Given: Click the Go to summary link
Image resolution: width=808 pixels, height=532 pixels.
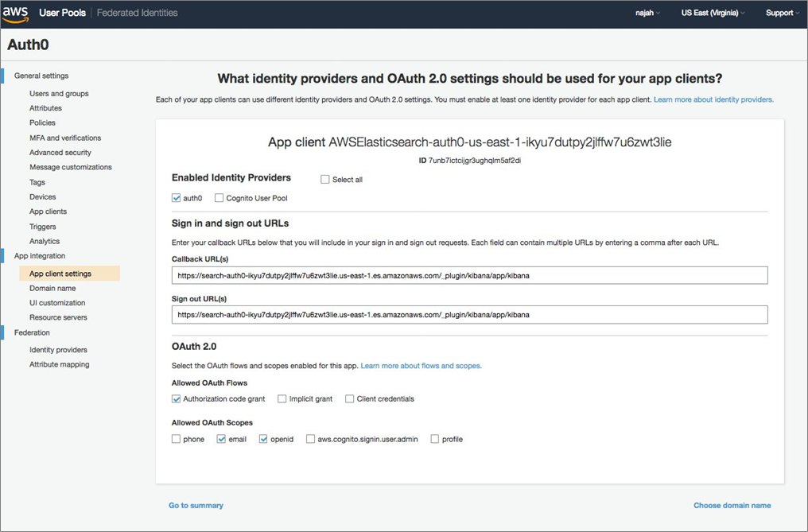Looking at the screenshot, I should (196, 505).
